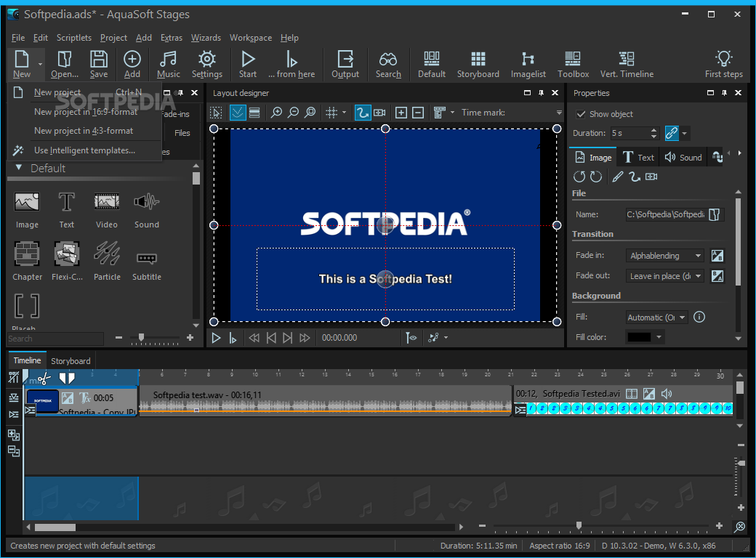Image resolution: width=756 pixels, height=558 pixels.
Task: Open the Music toolbar button
Action: click(x=168, y=65)
